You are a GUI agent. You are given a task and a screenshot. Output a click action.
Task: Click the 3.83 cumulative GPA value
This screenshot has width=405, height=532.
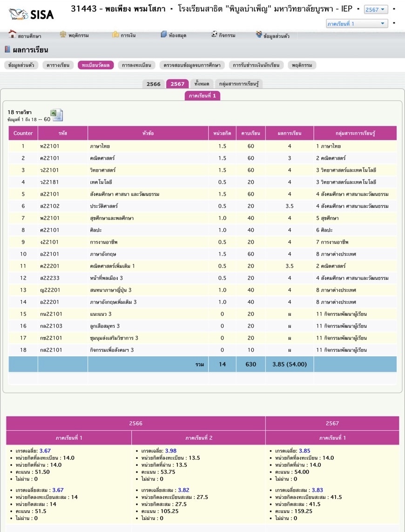[x=317, y=490]
